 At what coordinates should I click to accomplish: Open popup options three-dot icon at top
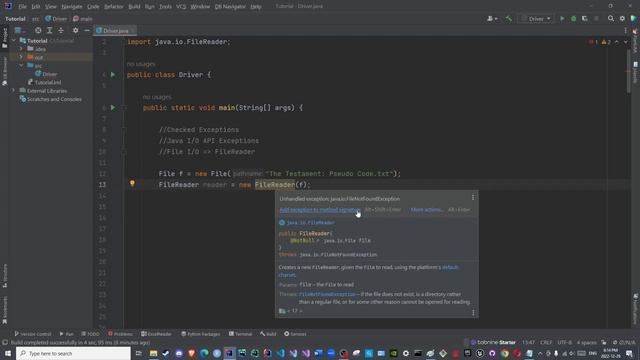[x=473, y=198]
